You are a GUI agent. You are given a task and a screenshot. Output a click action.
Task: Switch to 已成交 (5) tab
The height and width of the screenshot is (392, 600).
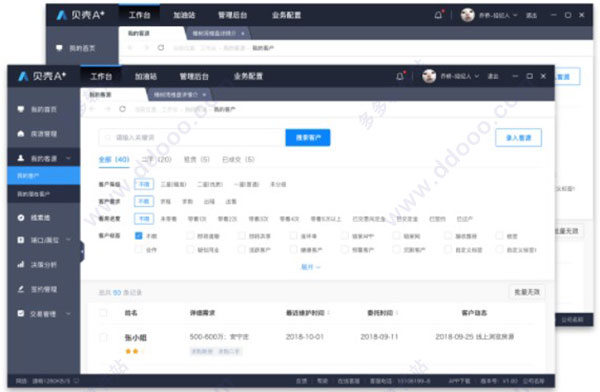point(238,159)
